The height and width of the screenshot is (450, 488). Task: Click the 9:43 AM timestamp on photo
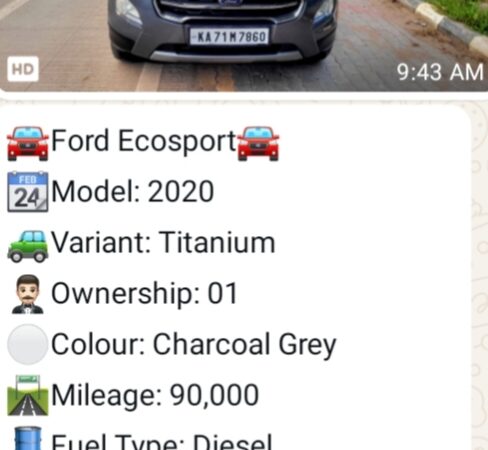440,72
